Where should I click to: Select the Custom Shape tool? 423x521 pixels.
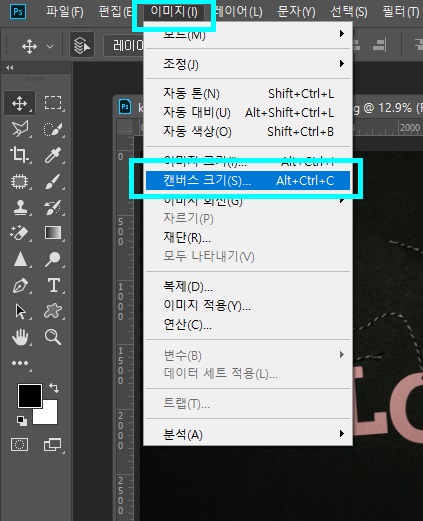click(x=53, y=312)
